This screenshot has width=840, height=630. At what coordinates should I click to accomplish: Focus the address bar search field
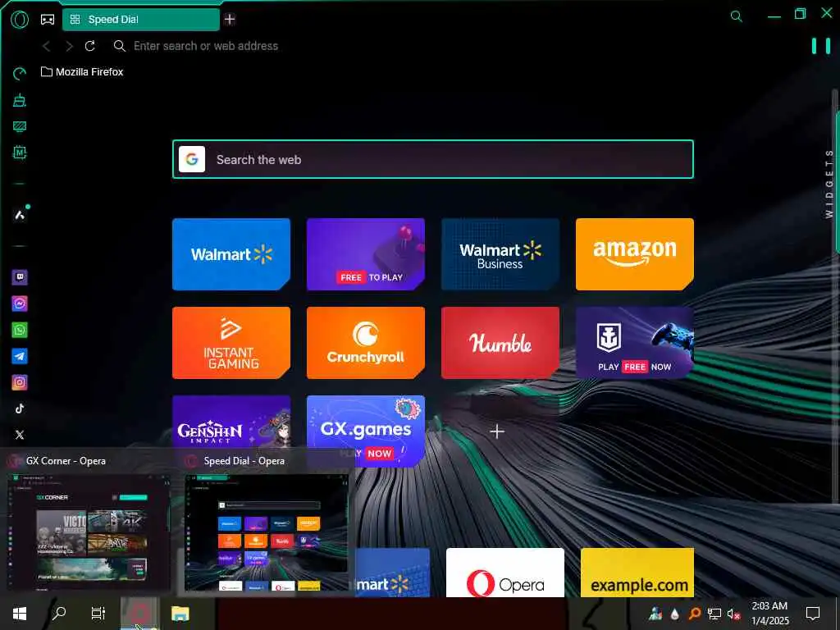pyautogui.click(x=206, y=46)
